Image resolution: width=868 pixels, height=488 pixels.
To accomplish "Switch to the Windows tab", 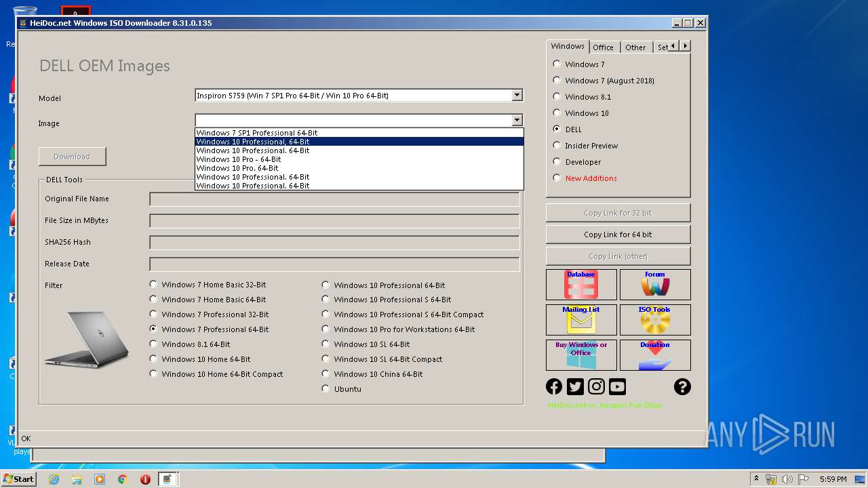I will click(x=568, y=46).
